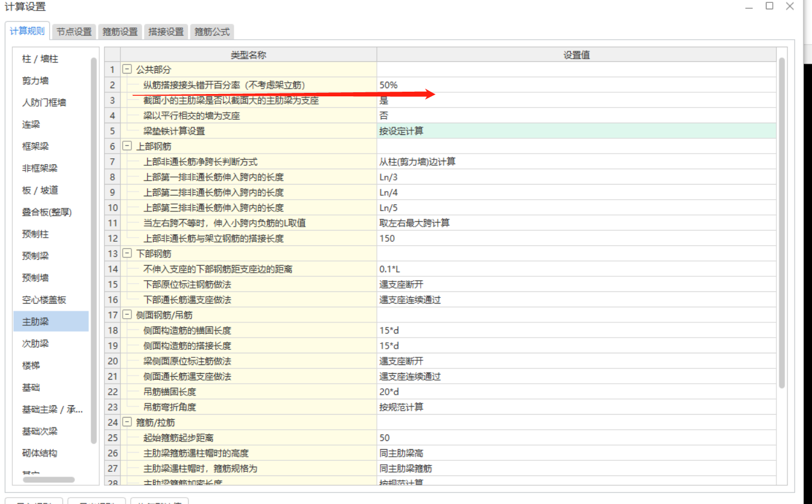The image size is (812, 504).
Task: Click the 20*d value for 吊筋锚固长度
Action: pos(577,391)
